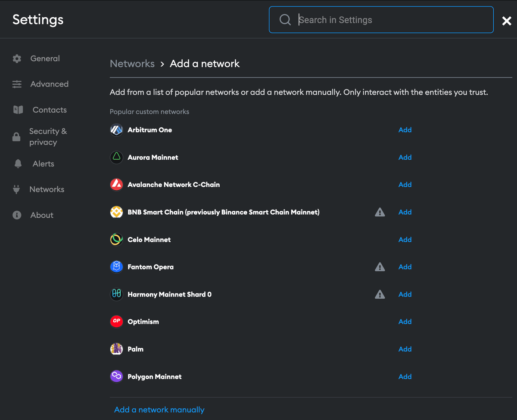Click Add a network manually link
The height and width of the screenshot is (420, 517).
click(x=159, y=410)
